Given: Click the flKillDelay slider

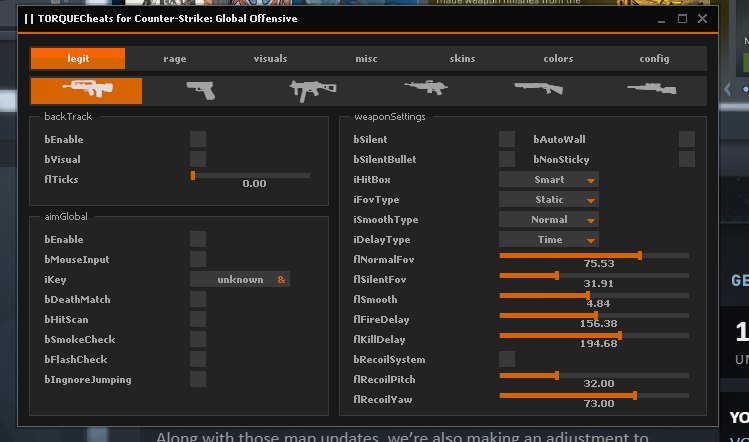Looking at the screenshot, I should pyautogui.click(x=594, y=336).
